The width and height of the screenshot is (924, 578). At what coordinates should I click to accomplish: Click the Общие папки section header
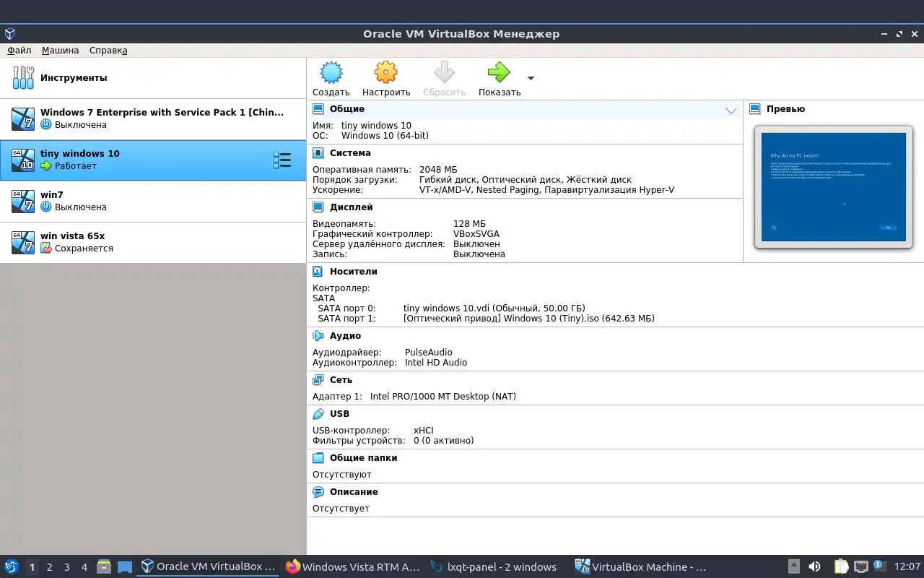363,458
